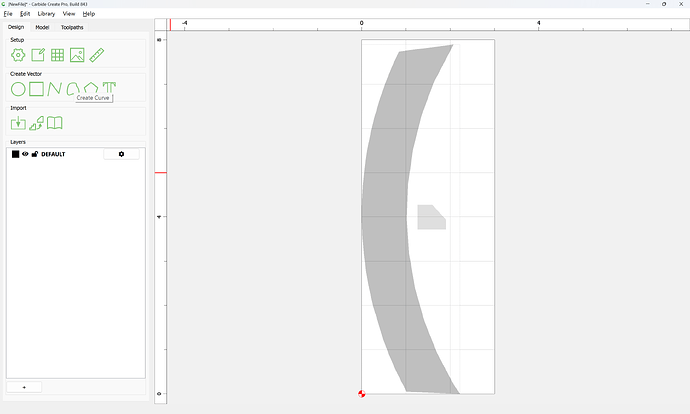The width and height of the screenshot is (690, 414).
Task: Select the Create Polyline tool
Action: pos(55,89)
